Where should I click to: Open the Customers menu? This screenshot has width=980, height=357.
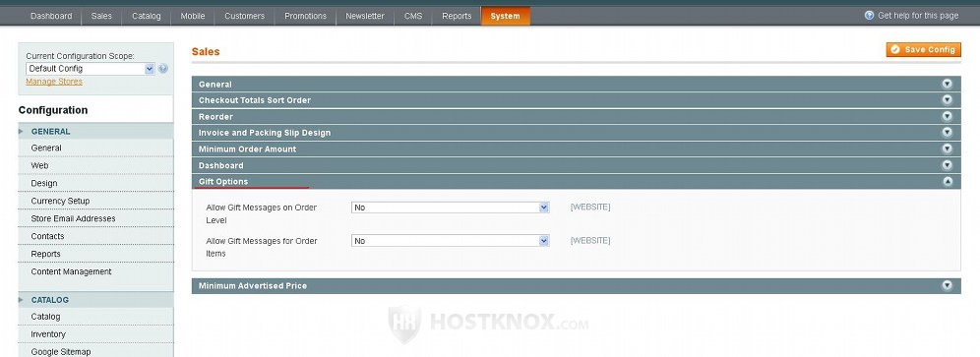tap(244, 17)
